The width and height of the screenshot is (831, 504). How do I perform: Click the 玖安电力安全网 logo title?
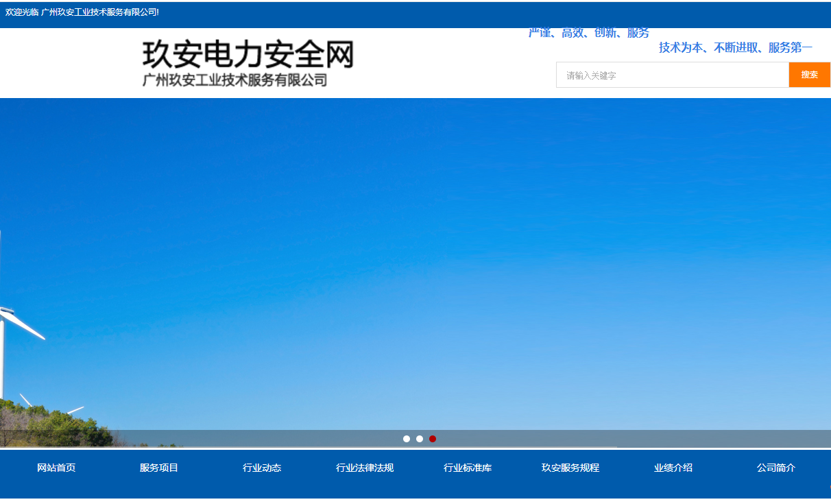point(248,54)
